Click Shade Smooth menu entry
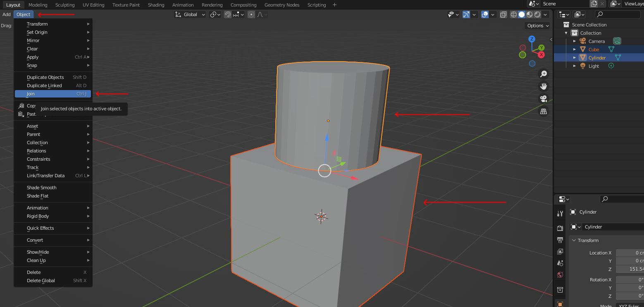Image resolution: width=644 pixels, height=307 pixels. point(41,188)
